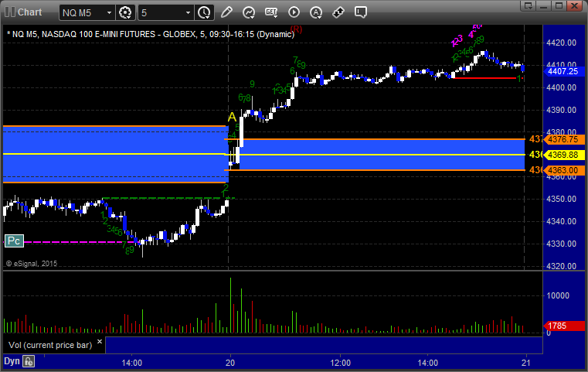Click the NQ M5 chart title text

click(151, 34)
